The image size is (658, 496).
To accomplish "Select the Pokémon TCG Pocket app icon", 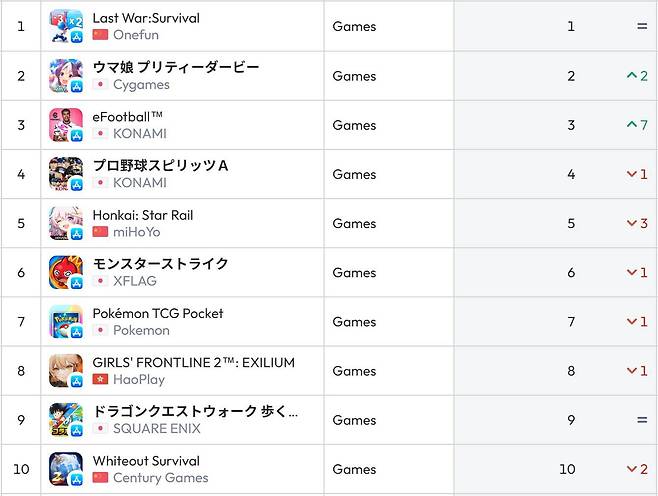I will click(x=66, y=321).
